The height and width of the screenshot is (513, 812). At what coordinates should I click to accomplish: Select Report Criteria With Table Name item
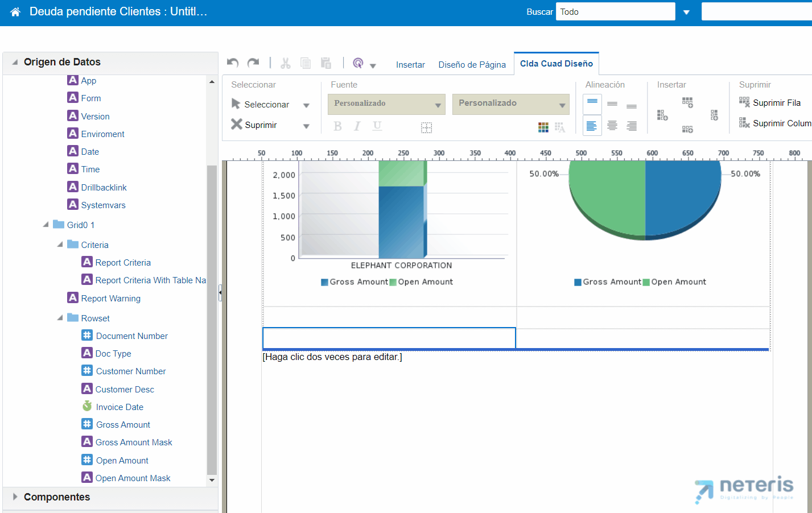click(x=145, y=280)
